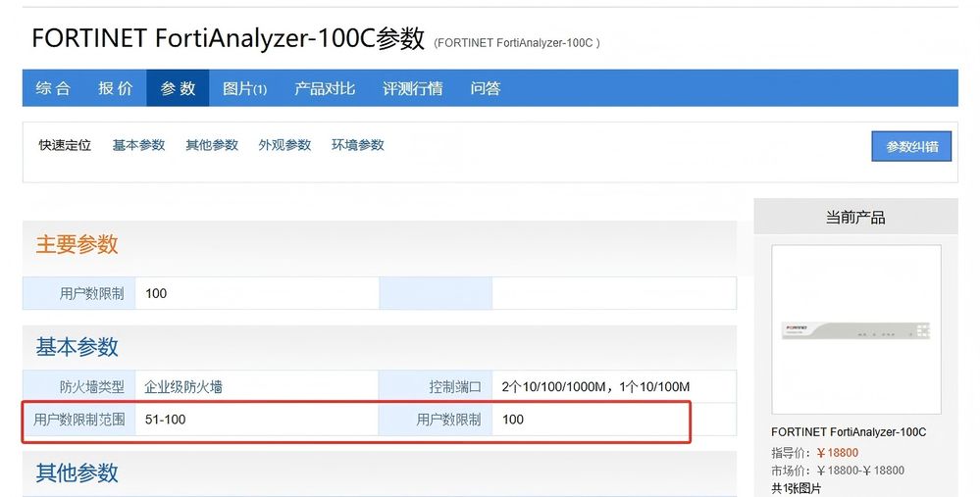Click the 控制端口 value 2个10/100/1000M
The width and height of the screenshot is (980, 497).
tap(595, 387)
